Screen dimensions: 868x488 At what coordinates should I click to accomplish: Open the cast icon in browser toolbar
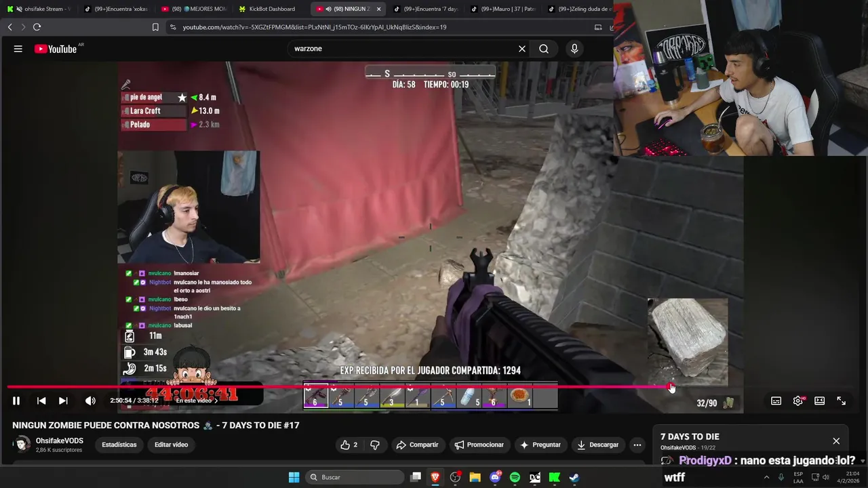point(598,27)
